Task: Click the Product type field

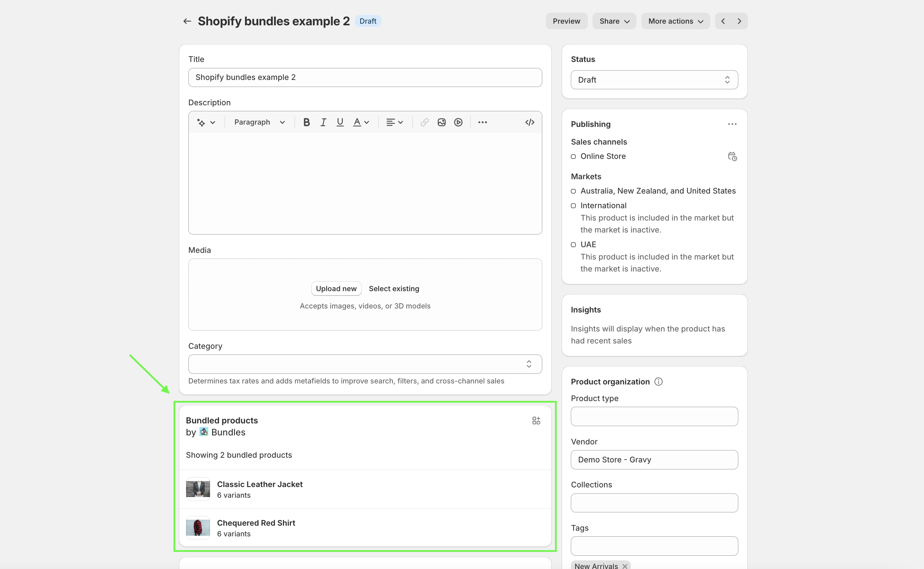Action: (x=654, y=416)
